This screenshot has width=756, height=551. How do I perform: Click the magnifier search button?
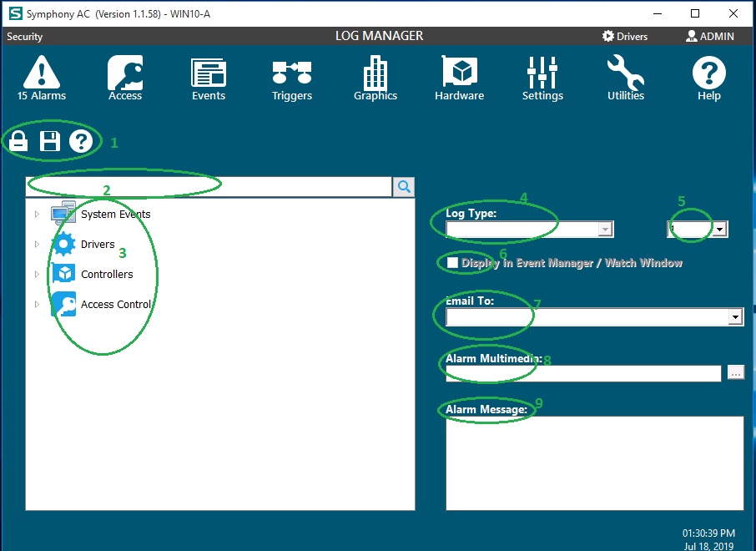coord(404,187)
